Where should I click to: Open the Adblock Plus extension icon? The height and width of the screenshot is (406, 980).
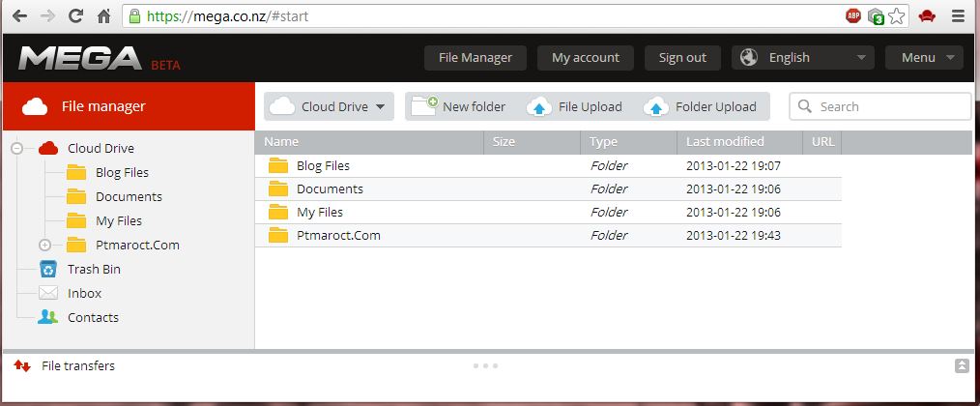[853, 16]
